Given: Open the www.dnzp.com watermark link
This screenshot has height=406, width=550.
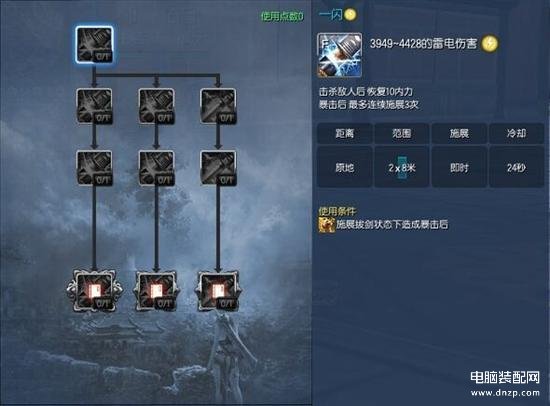Looking at the screenshot, I should click(505, 393).
